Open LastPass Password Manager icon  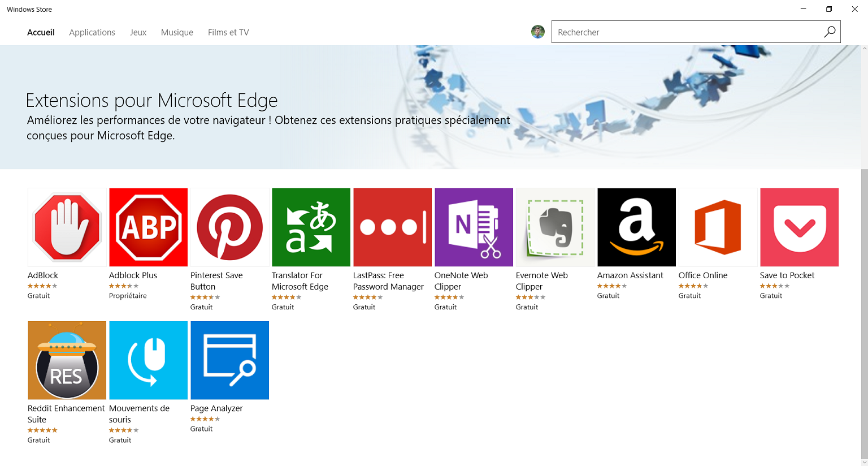392,227
